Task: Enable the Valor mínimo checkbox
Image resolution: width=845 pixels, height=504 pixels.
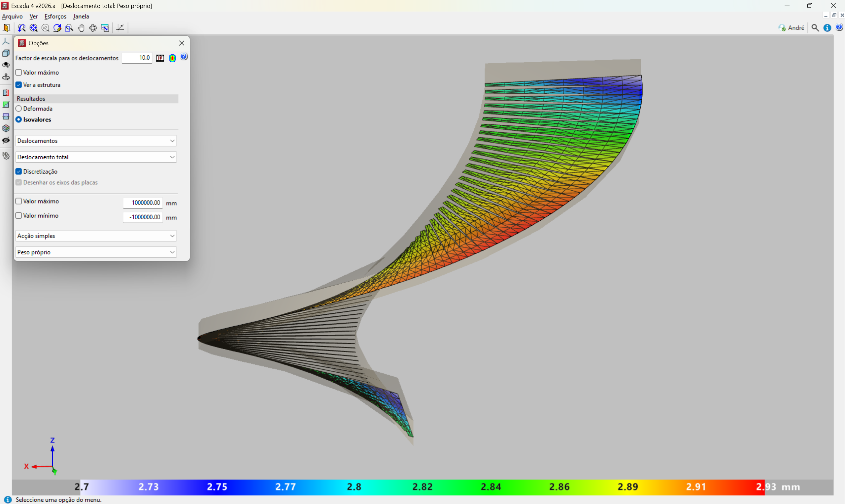Action: click(19, 216)
